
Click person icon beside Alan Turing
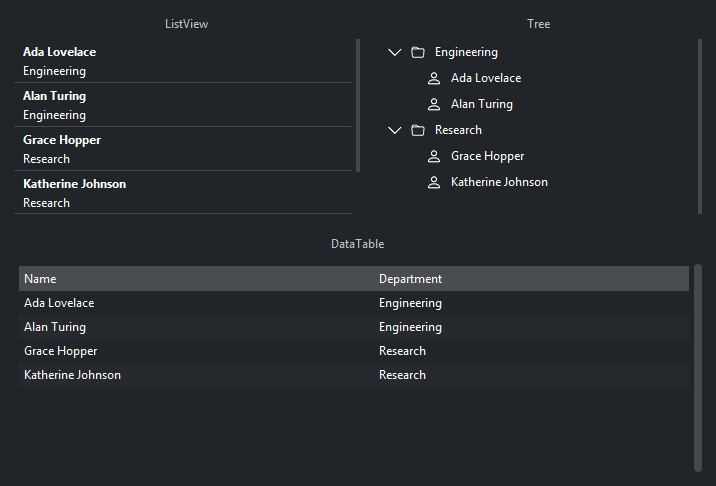click(x=434, y=104)
